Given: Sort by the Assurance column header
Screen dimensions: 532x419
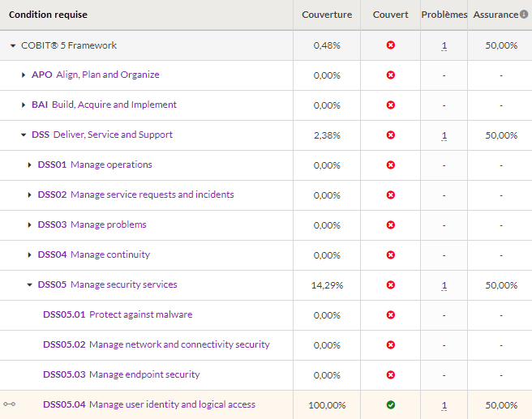Looking at the screenshot, I should coord(496,15).
